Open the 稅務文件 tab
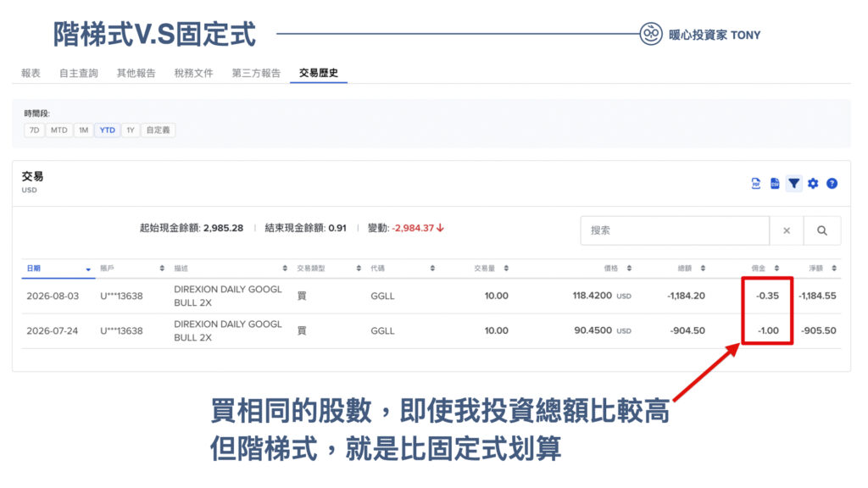 click(x=194, y=73)
